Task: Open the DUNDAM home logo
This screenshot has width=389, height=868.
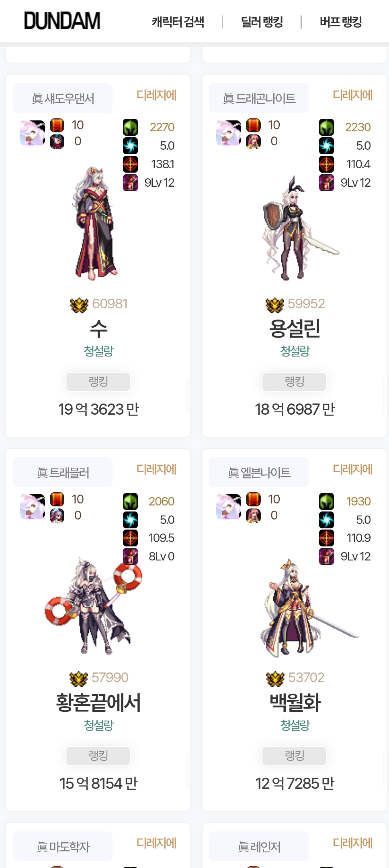Action: (x=62, y=21)
